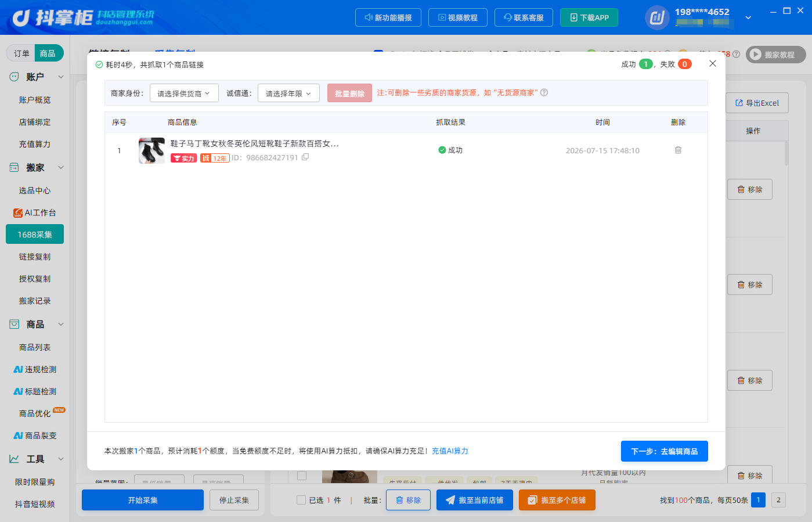Open the 新功能播报 announcements
Screen dimensions: 812x522
[388, 17]
